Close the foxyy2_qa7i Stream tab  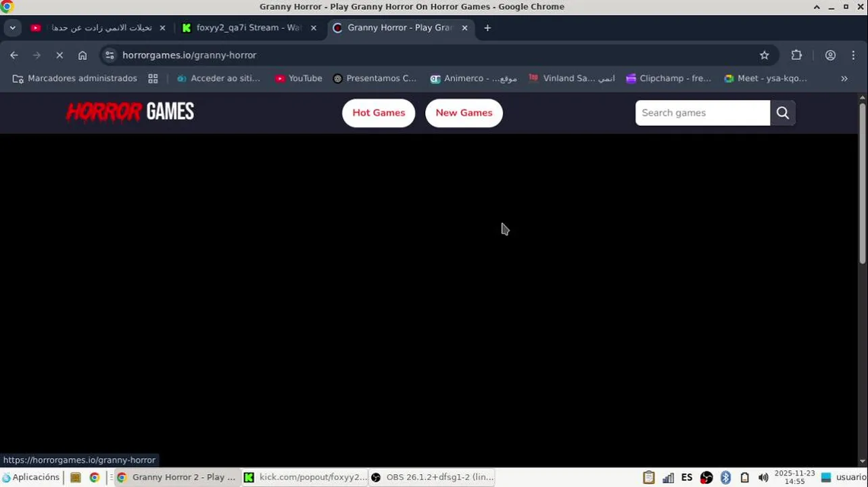(x=313, y=28)
